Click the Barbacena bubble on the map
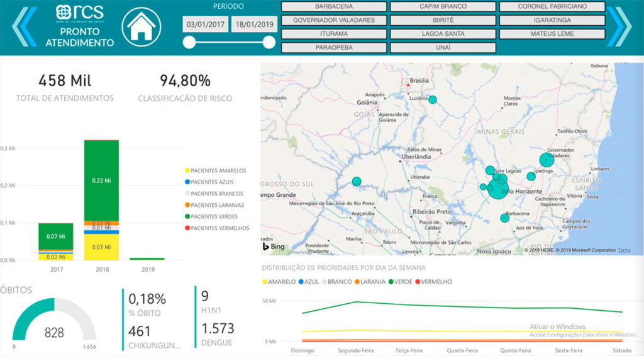Viewport: 644px width, 356px height. click(504, 218)
